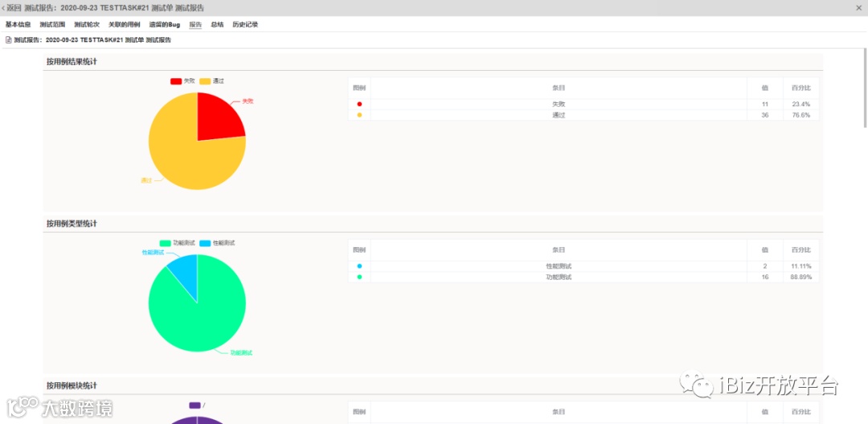The height and width of the screenshot is (424, 868).
Task: Switch to the 测试范围 tab
Action: click(52, 25)
